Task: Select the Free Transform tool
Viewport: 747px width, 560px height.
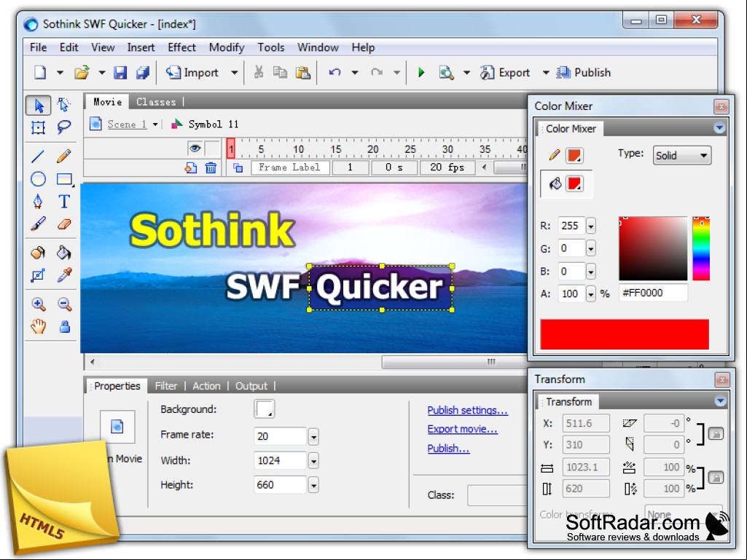Action: point(38,127)
